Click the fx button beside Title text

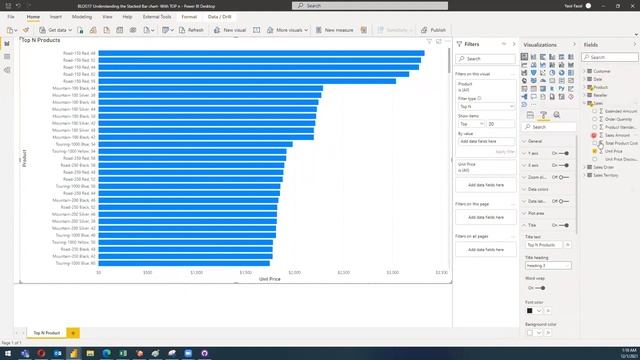click(x=567, y=244)
